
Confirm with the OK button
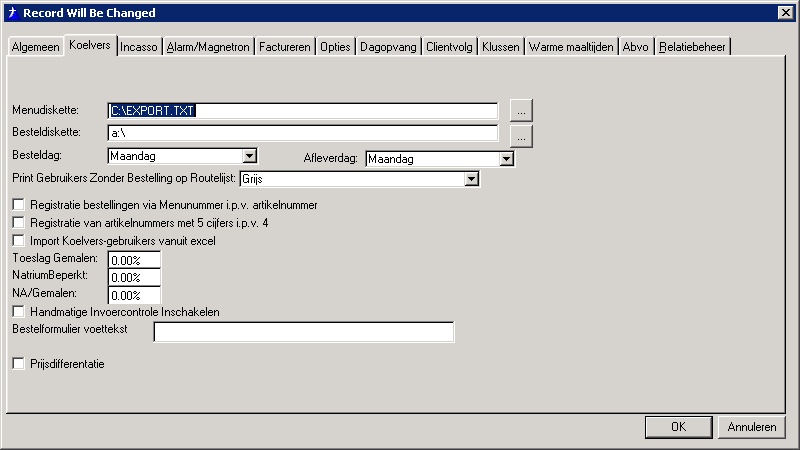[x=679, y=427]
